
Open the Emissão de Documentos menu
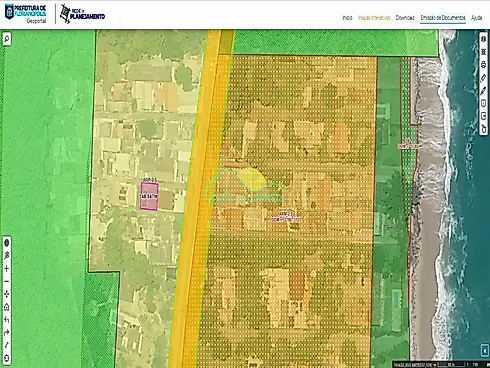443,18
